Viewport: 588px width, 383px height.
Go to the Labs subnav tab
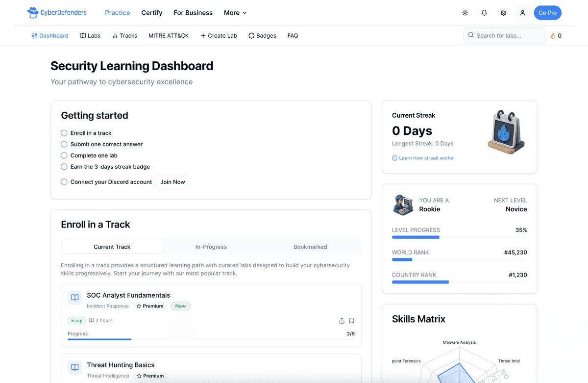coord(90,36)
